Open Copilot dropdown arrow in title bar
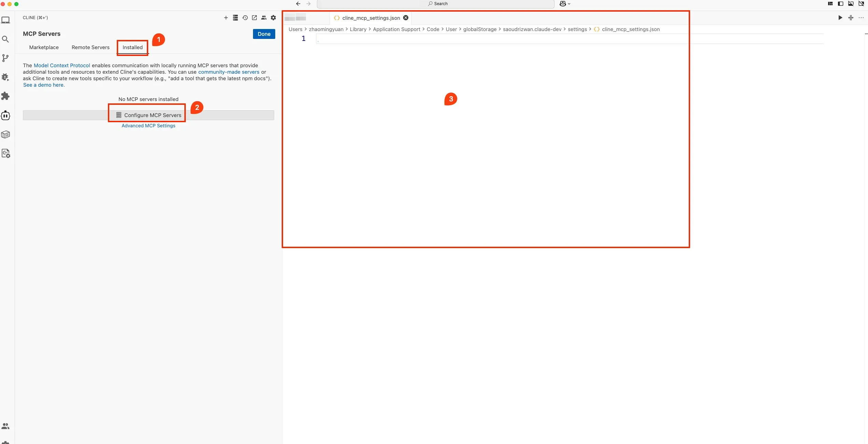The height and width of the screenshot is (444, 868). pyautogui.click(x=569, y=4)
